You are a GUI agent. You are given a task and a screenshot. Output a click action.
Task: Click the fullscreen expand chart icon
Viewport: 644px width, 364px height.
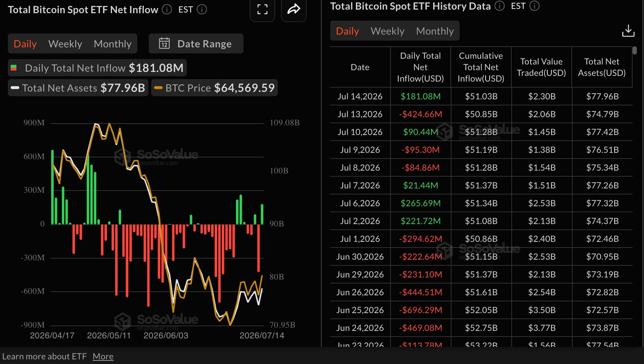point(262,10)
